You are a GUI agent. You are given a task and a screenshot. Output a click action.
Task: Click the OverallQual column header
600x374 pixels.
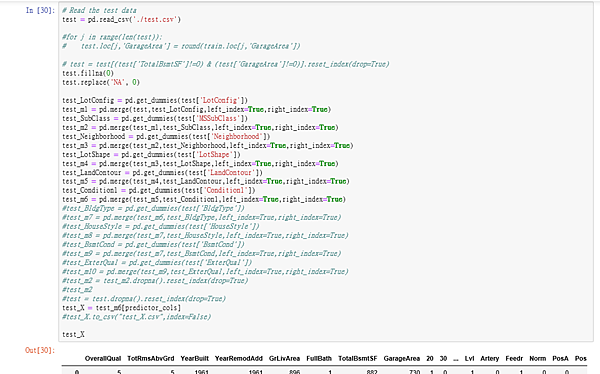[103, 359]
